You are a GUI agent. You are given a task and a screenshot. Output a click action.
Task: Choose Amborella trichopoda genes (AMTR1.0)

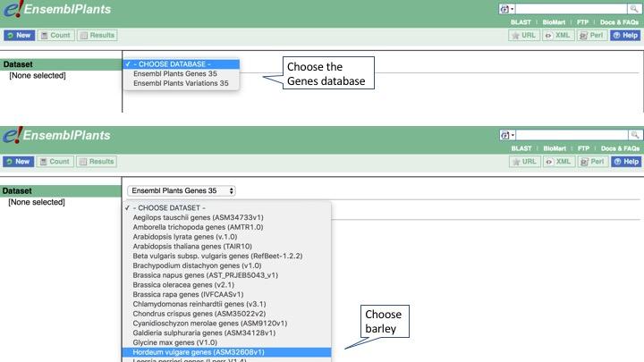click(226, 227)
